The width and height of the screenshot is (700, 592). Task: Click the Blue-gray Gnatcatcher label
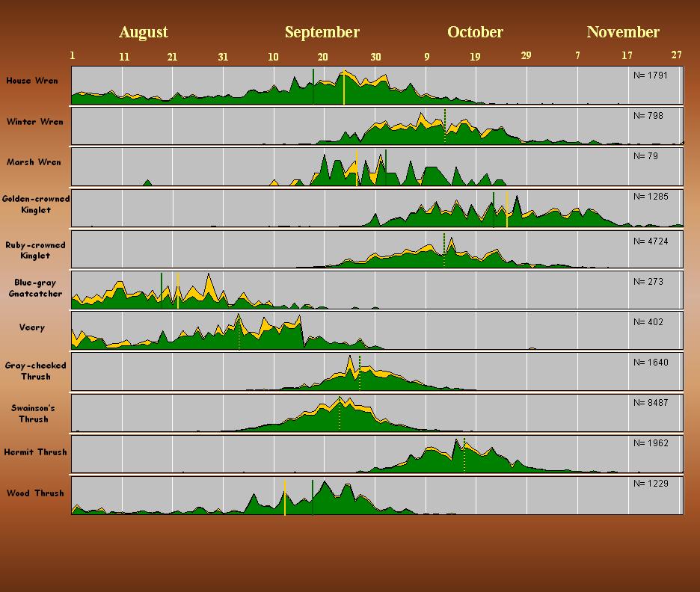point(36,288)
